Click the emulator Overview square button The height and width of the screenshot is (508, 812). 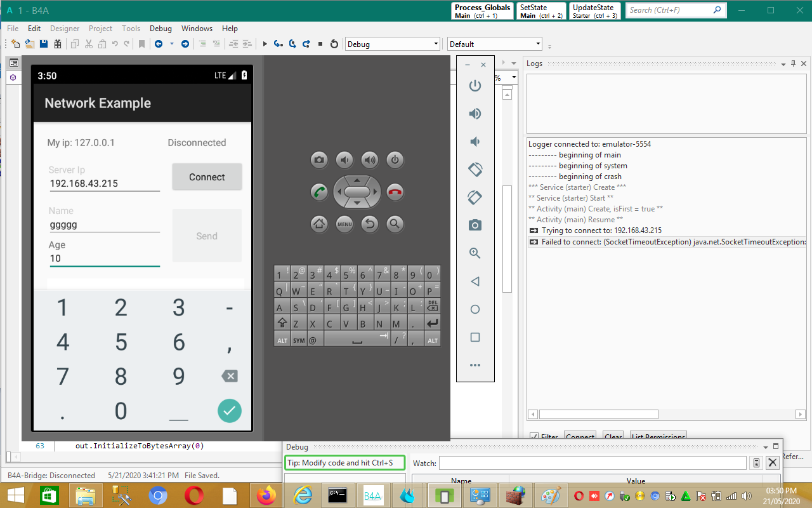tap(475, 337)
